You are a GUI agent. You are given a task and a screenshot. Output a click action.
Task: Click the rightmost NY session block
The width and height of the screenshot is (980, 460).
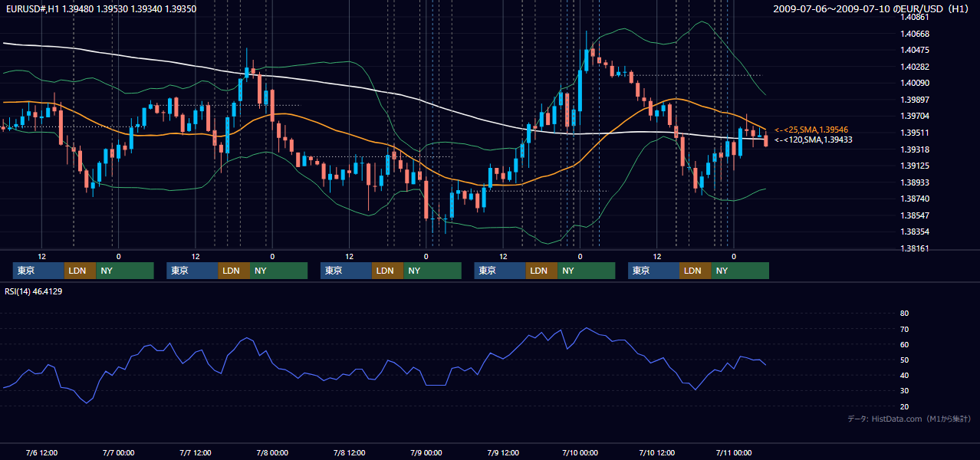coord(740,271)
